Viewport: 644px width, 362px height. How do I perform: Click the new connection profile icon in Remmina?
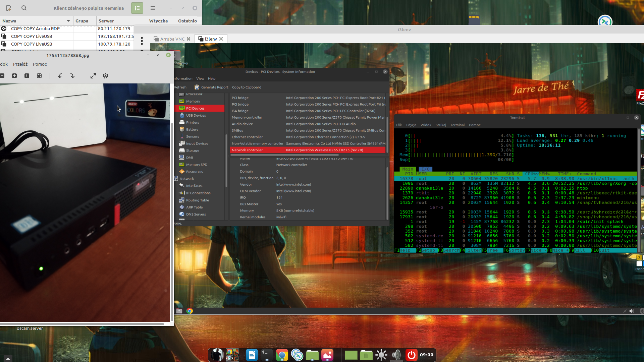point(9,8)
